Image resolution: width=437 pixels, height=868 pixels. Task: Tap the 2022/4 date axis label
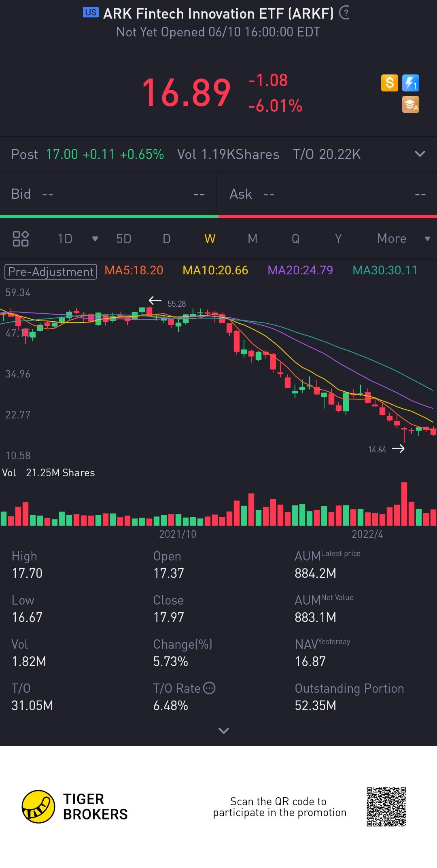[367, 534]
